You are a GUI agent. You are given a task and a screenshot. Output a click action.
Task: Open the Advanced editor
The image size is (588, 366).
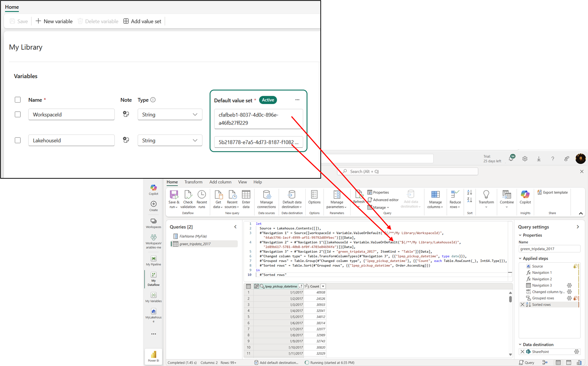[x=383, y=200]
